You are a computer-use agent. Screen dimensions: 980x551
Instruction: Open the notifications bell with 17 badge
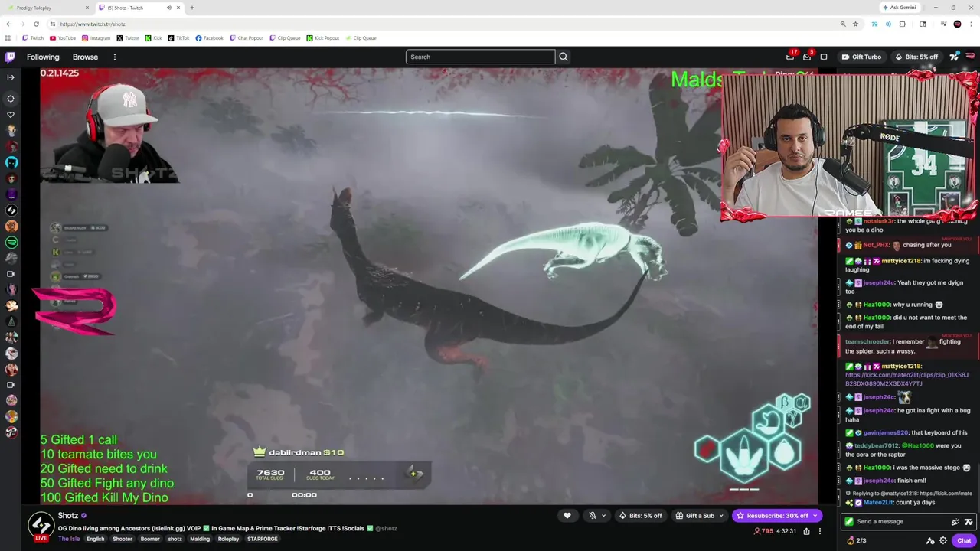coord(790,57)
